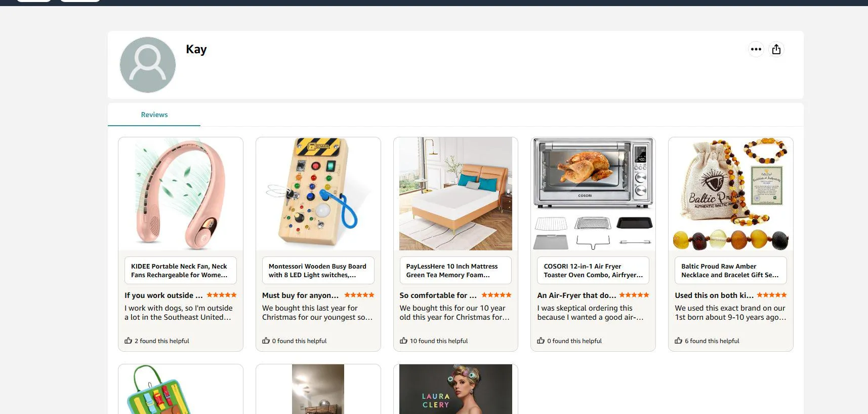Click thumbs-up on Baltic Proud amber review
Image resolution: width=868 pixels, height=414 pixels.
point(679,341)
